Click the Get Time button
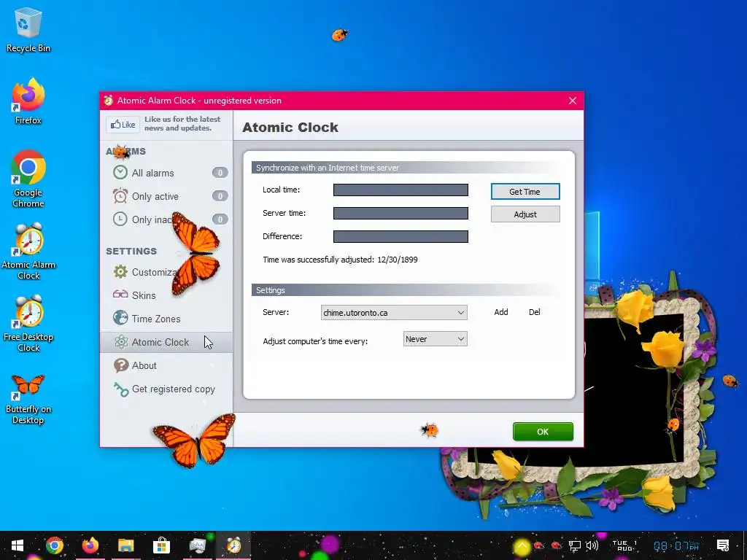This screenshot has width=747, height=560. [x=525, y=192]
